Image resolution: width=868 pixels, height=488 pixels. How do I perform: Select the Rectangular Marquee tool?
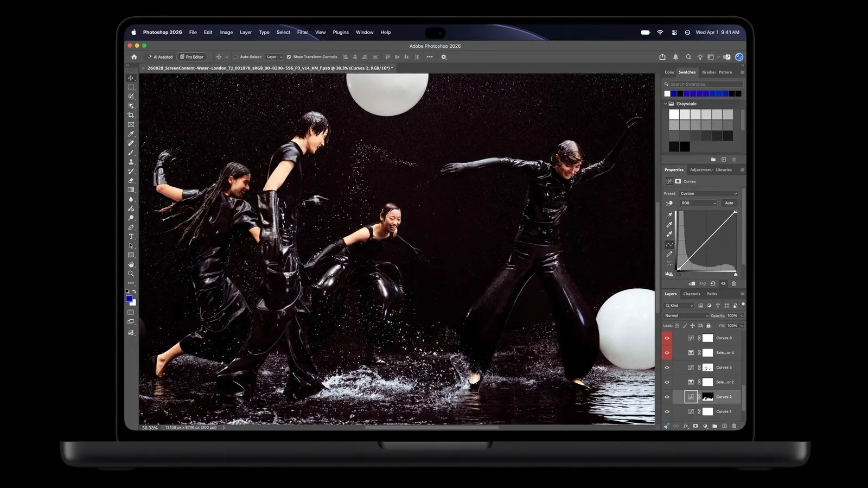point(131,87)
